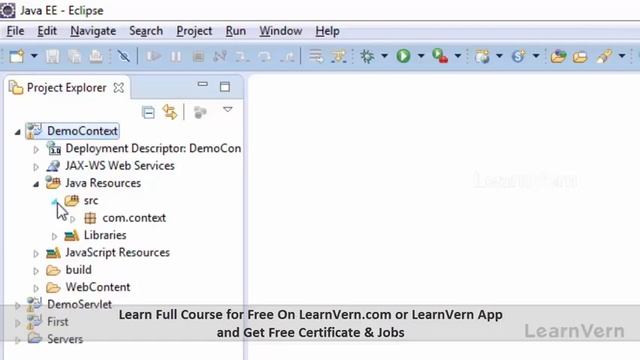
Task: Toggle Link with Editor
Action: (x=170, y=112)
